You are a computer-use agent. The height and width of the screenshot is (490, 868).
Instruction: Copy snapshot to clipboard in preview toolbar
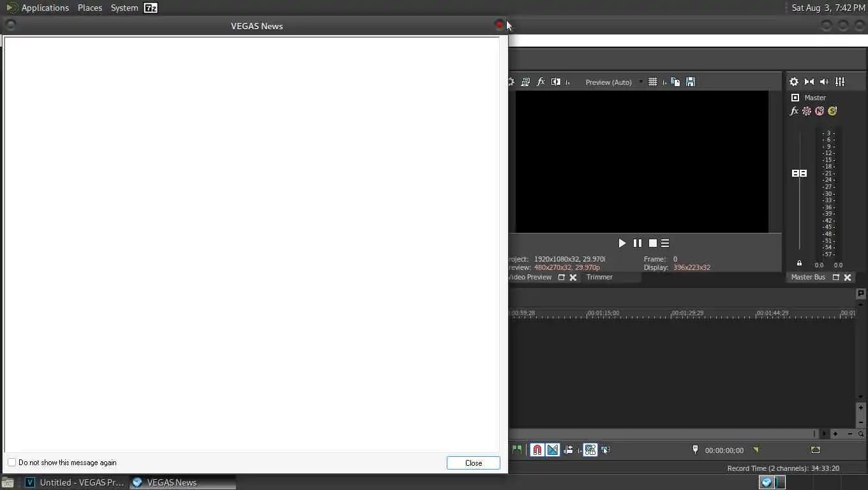tap(675, 82)
